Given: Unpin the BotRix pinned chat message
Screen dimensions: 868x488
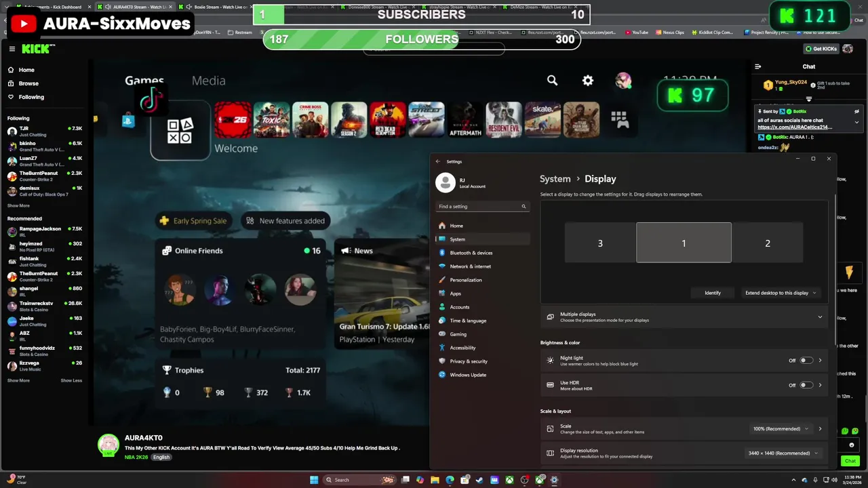Looking at the screenshot, I should coord(856,111).
